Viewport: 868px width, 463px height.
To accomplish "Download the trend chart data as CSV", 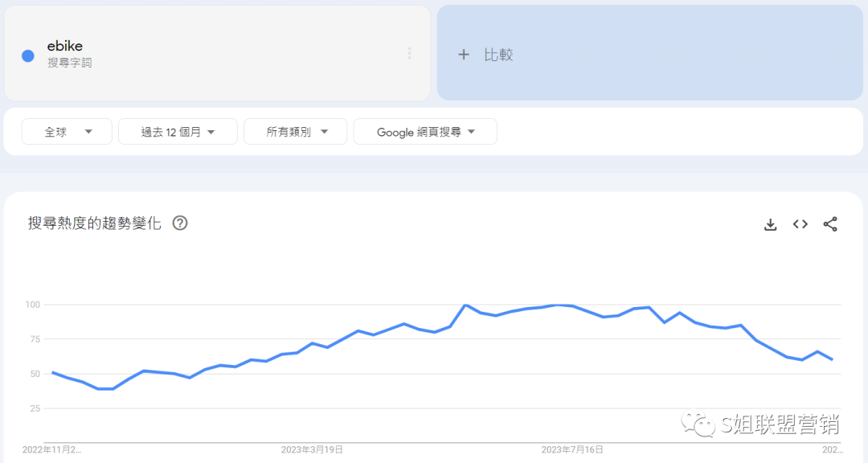I will (x=770, y=224).
